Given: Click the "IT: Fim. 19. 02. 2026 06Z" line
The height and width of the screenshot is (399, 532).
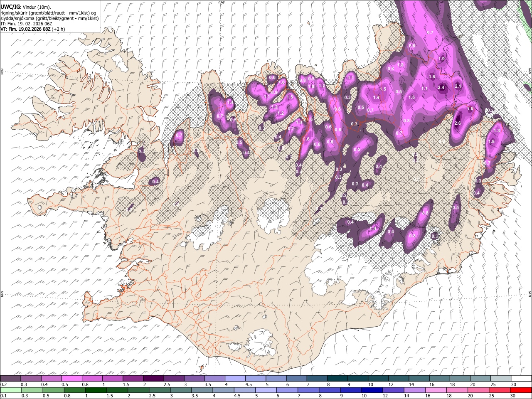Looking at the screenshot, I should click(x=26, y=24).
